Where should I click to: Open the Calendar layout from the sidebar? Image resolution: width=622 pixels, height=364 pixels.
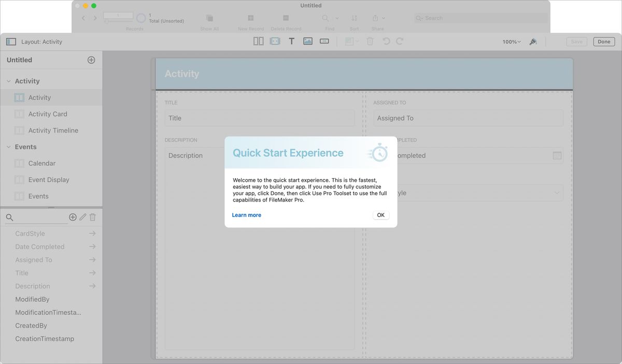[x=41, y=163]
